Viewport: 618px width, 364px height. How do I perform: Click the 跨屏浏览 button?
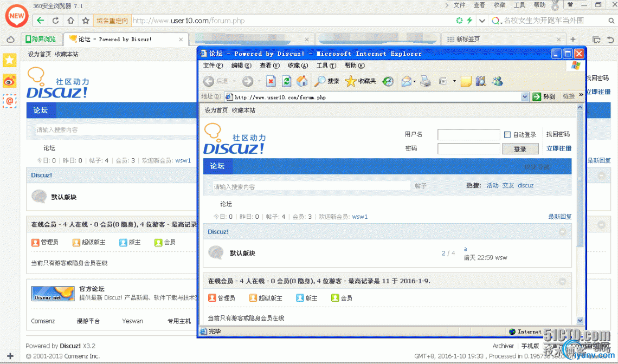click(41, 39)
